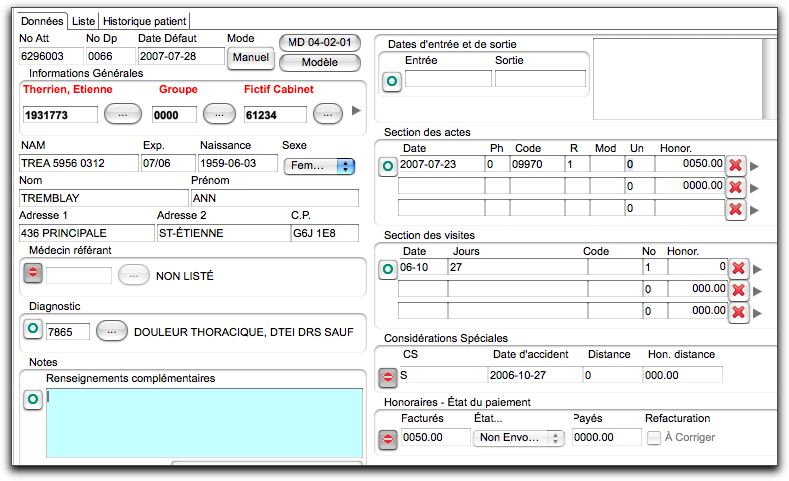Open the Historique patient tab
The image size is (789, 481).
click(x=144, y=20)
